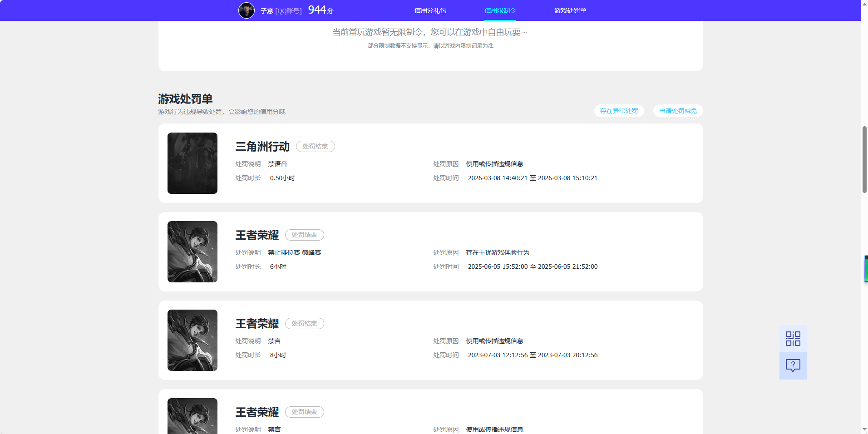Open 三角洲行动 game thumbnail
The width and height of the screenshot is (868, 434).
click(192, 163)
